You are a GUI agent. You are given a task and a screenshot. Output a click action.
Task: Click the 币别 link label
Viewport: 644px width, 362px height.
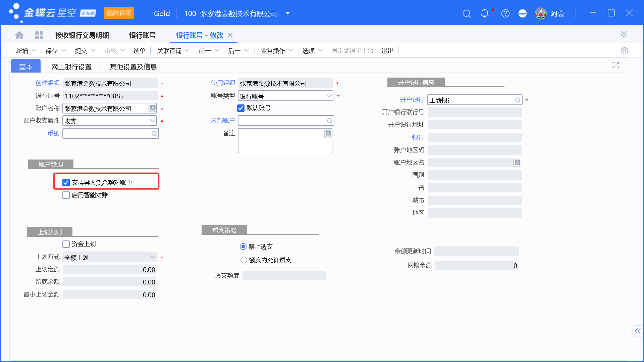53,133
